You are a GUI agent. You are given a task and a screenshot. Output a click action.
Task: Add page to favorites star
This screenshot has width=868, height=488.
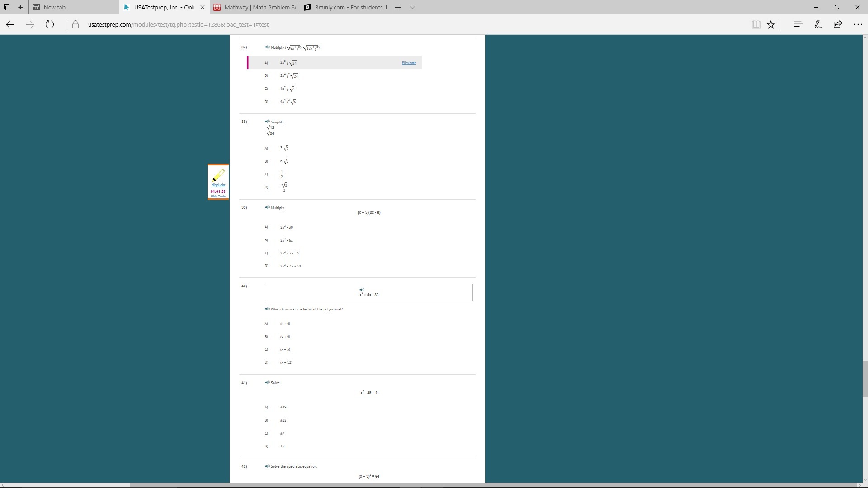(x=771, y=25)
